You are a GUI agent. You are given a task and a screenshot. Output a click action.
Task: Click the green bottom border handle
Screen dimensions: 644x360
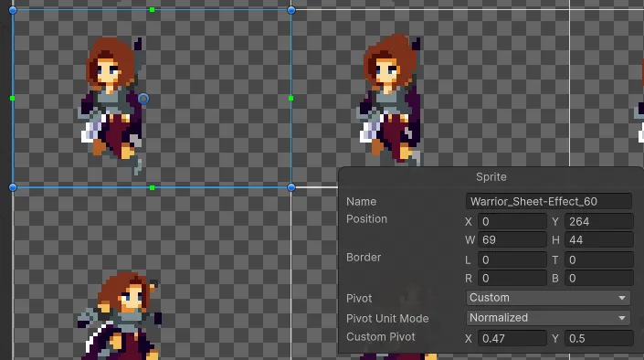click(152, 188)
